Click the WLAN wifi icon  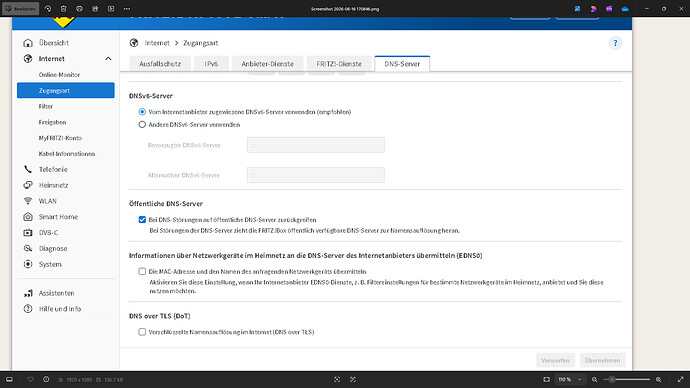point(28,201)
